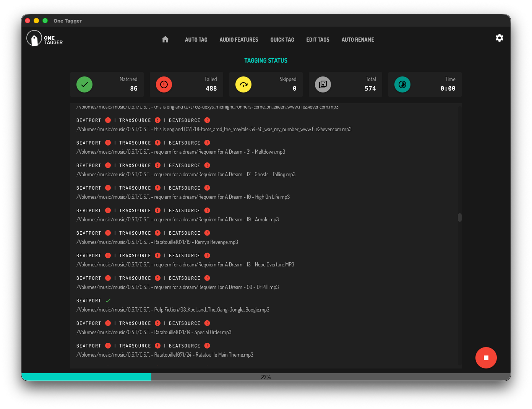
Task: Click the home icon in navigation
Action: [165, 39]
